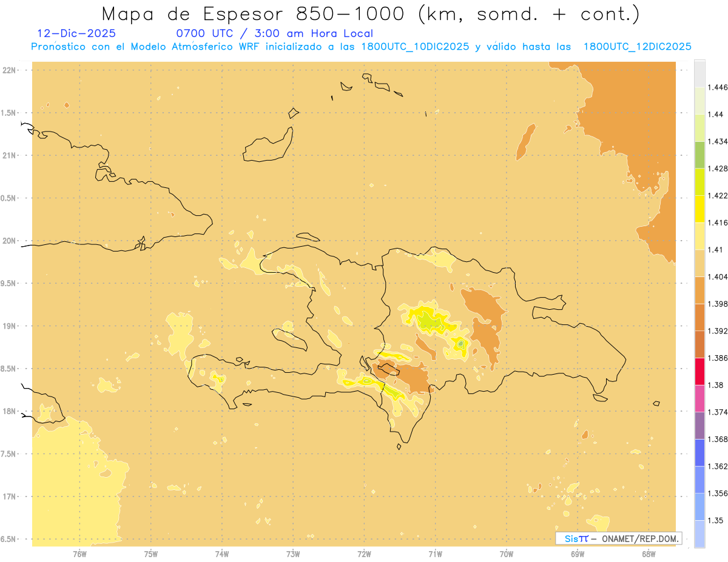This screenshot has height=562, width=728.
Task: Click the latitude label "21N"
Action: pyautogui.click(x=10, y=156)
